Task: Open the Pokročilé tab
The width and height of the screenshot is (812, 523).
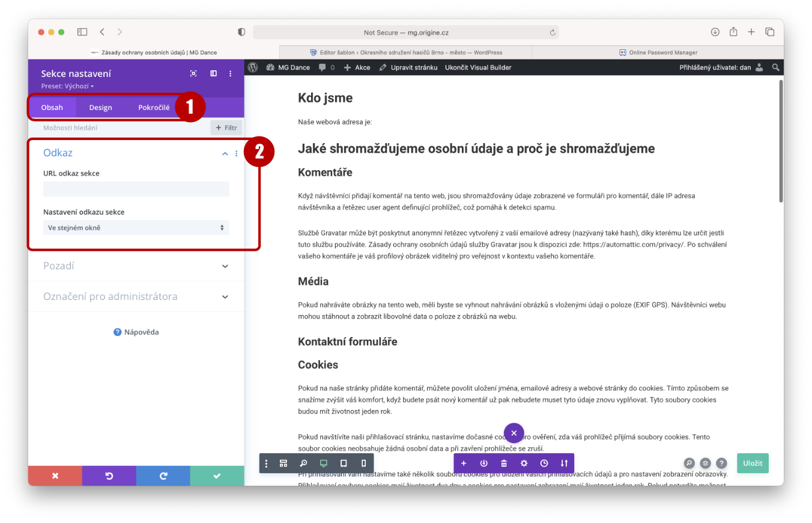Action: pyautogui.click(x=154, y=108)
